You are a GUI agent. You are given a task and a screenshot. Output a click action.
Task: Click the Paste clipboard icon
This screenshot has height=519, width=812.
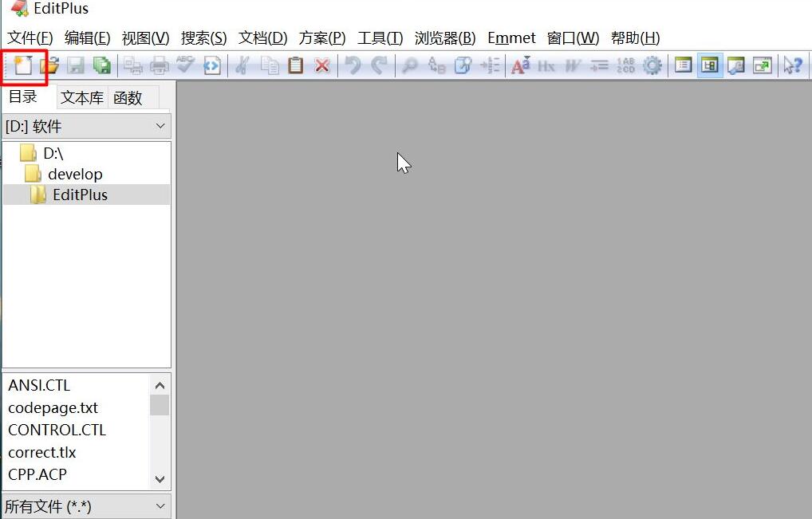(295, 65)
